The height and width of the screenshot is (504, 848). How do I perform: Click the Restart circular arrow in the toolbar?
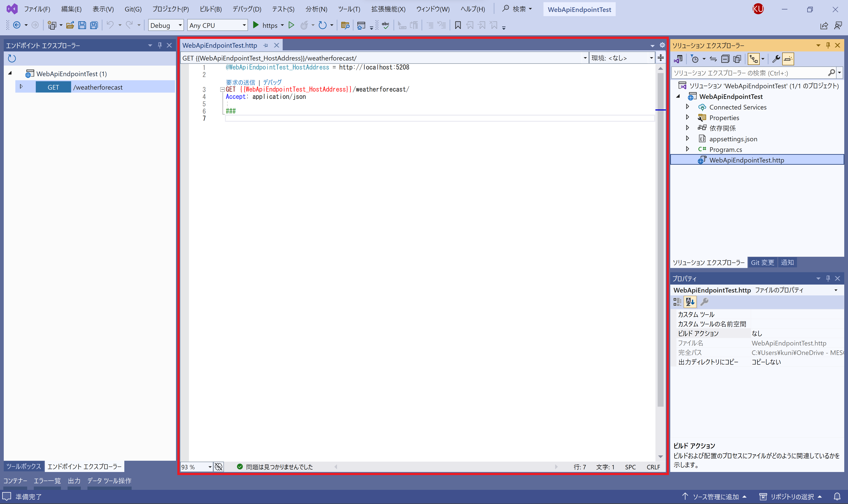[x=322, y=25]
